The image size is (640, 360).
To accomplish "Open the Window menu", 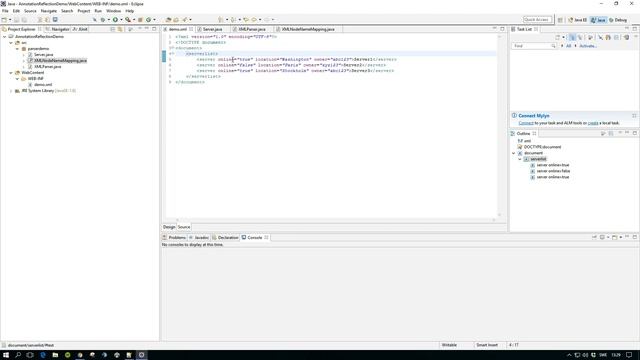I will click(113, 11).
